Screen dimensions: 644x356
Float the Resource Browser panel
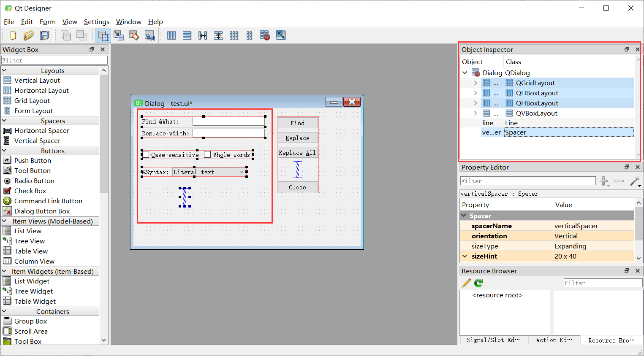click(627, 271)
